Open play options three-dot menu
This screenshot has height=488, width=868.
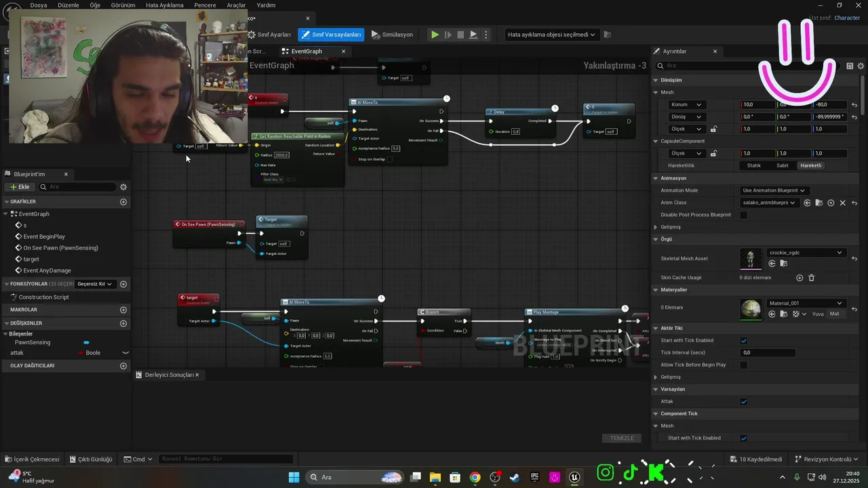[x=486, y=35]
